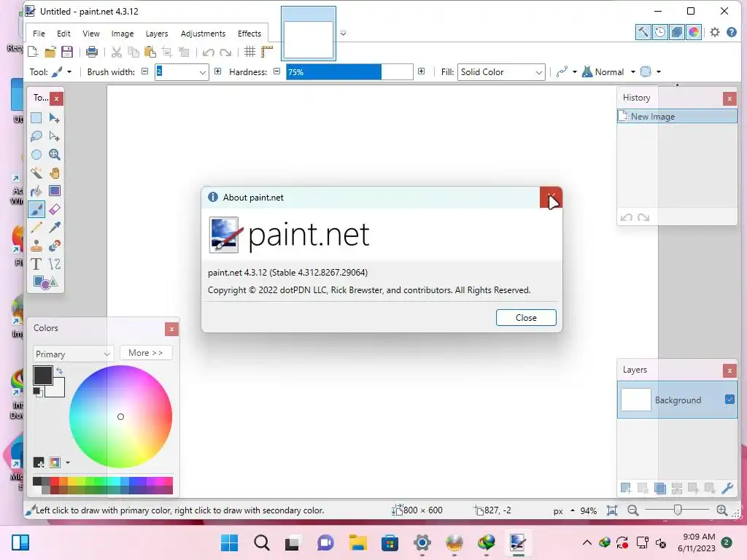The width and height of the screenshot is (747, 560).
Task: Open the Layers menu
Action: pyautogui.click(x=157, y=34)
